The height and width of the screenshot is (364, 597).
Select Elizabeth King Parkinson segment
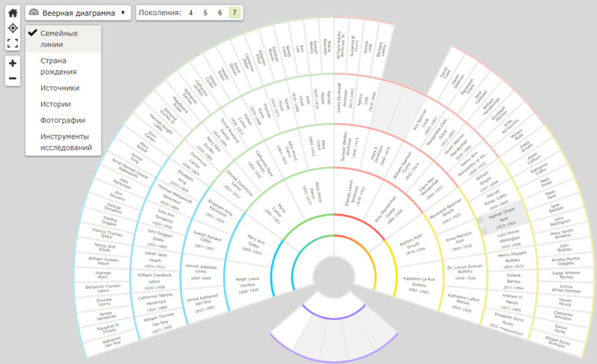coord(219,210)
